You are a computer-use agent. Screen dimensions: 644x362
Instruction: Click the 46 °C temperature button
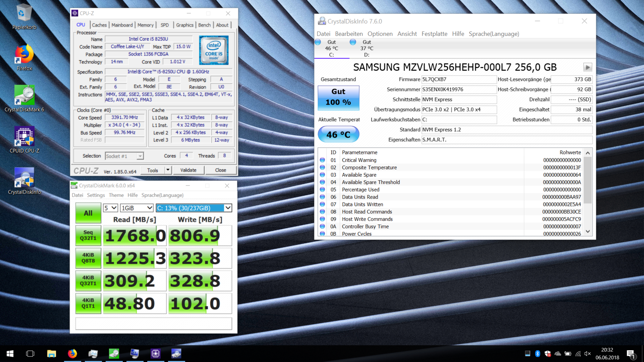coord(339,134)
